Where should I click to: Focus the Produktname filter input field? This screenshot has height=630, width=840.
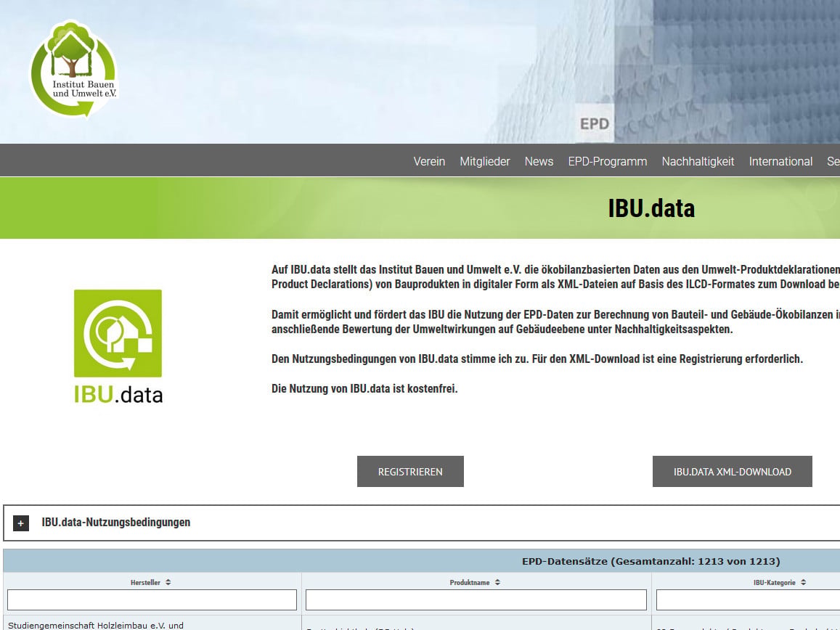476,600
